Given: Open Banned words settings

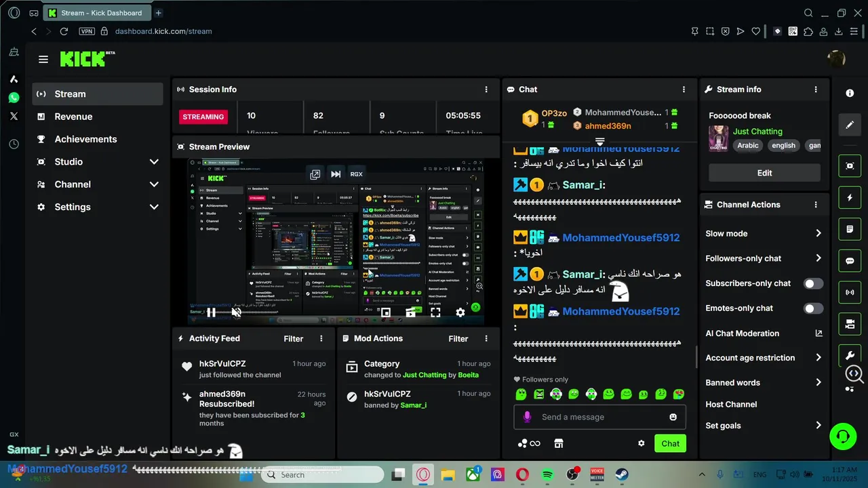Looking at the screenshot, I should pos(764,382).
